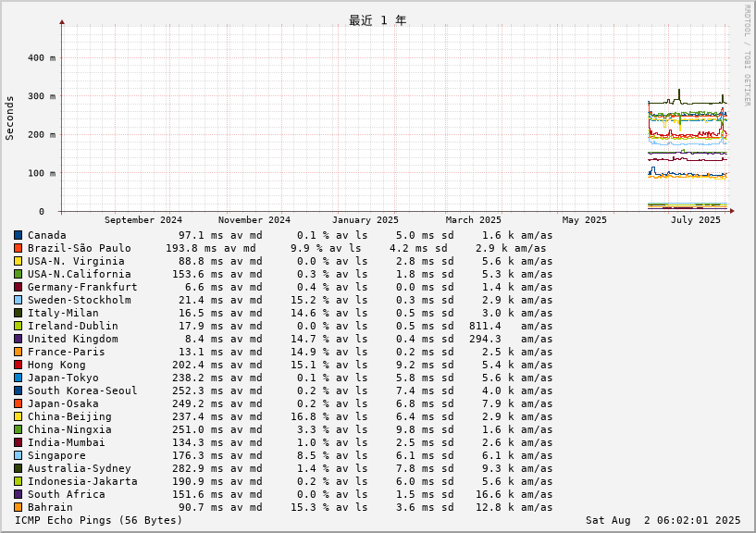Click the May 2025 axis label

(585, 220)
